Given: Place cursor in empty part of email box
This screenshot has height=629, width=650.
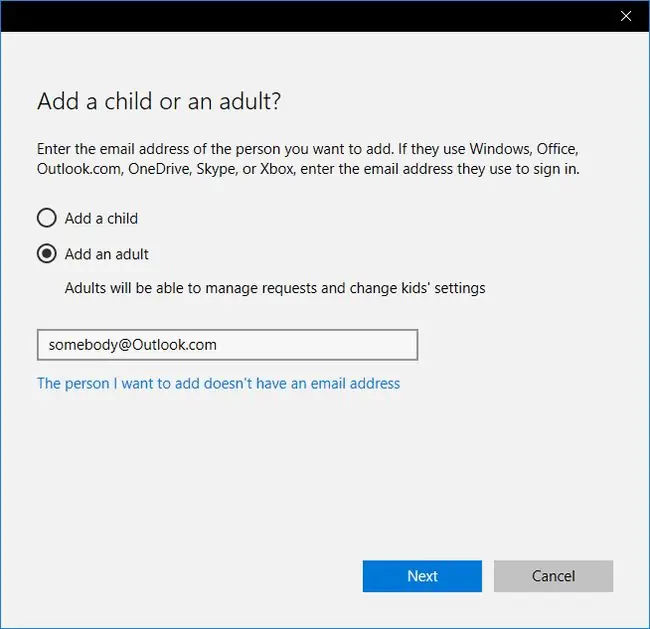Looking at the screenshot, I should pos(317,345).
